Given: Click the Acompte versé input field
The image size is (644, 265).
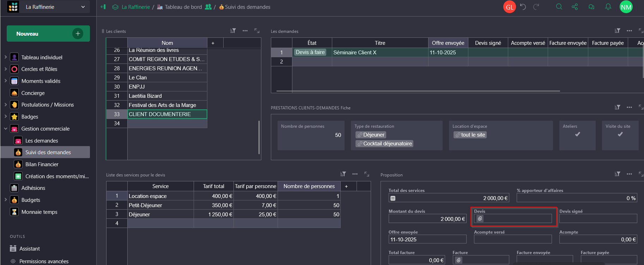Looking at the screenshot, I should point(512,239).
